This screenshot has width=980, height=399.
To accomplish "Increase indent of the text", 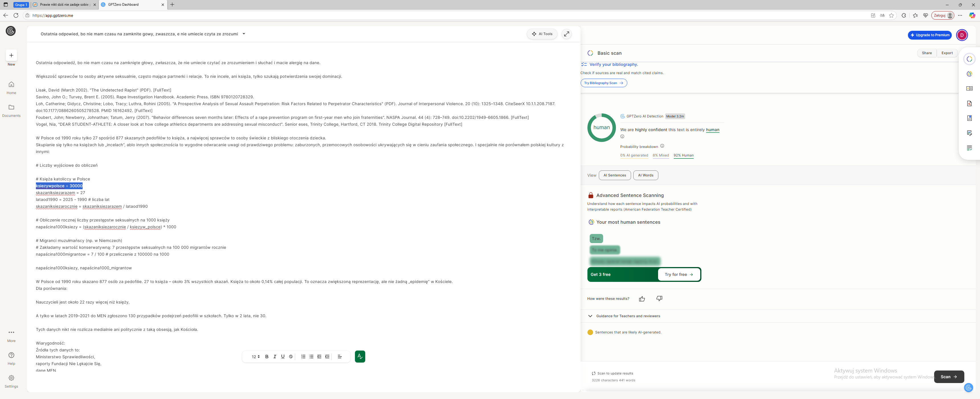I will (x=327, y=357).
